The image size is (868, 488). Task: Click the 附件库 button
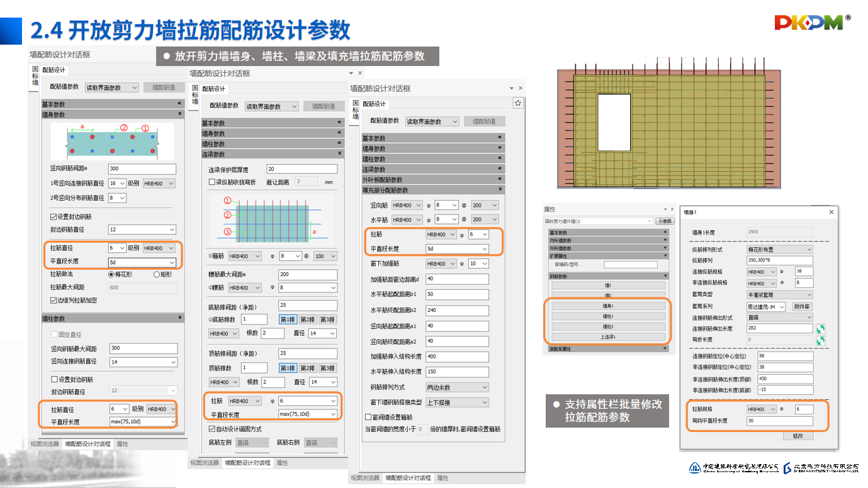[x=801, y=307]
